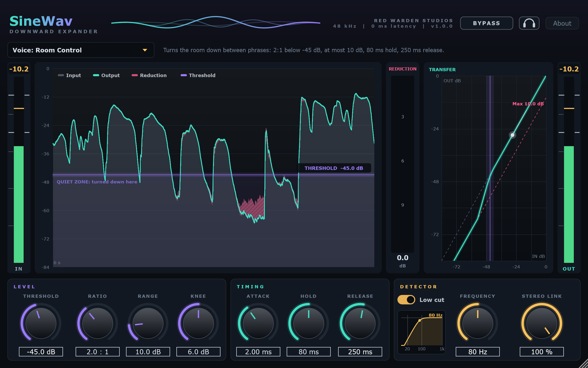588x368 pixels.
Task: Click the reduction meter 0.0 readout
Action: point(402,258)
